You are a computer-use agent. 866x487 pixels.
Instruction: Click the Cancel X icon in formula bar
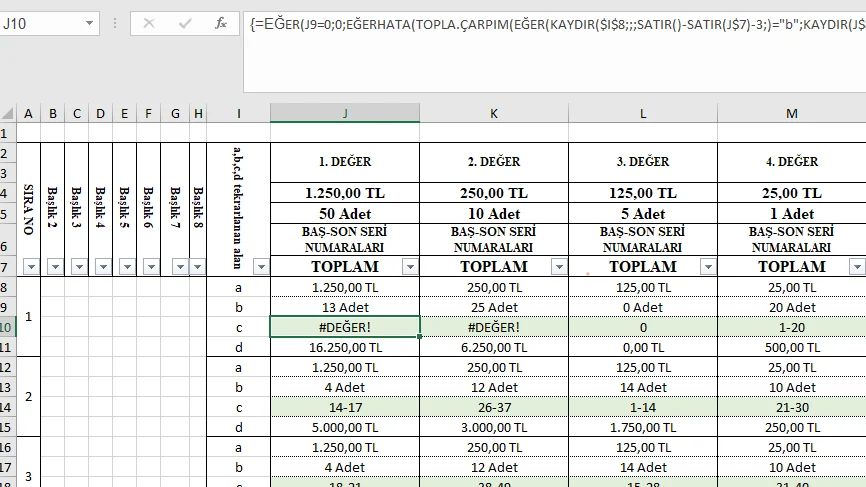pos(149,23)
